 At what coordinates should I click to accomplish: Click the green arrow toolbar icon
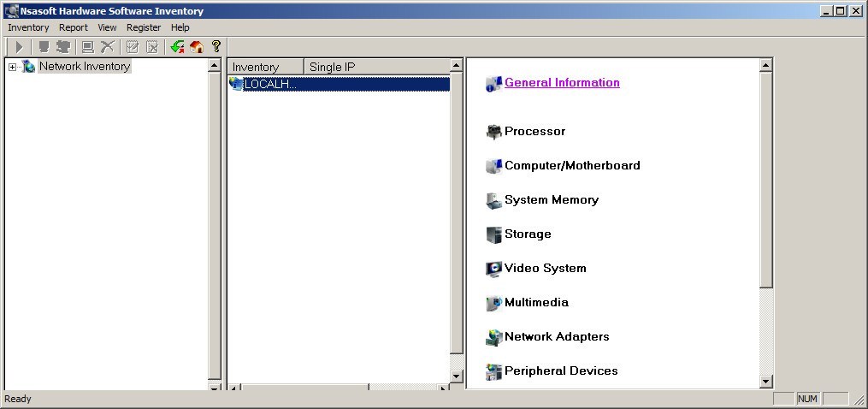pos(177,47)
